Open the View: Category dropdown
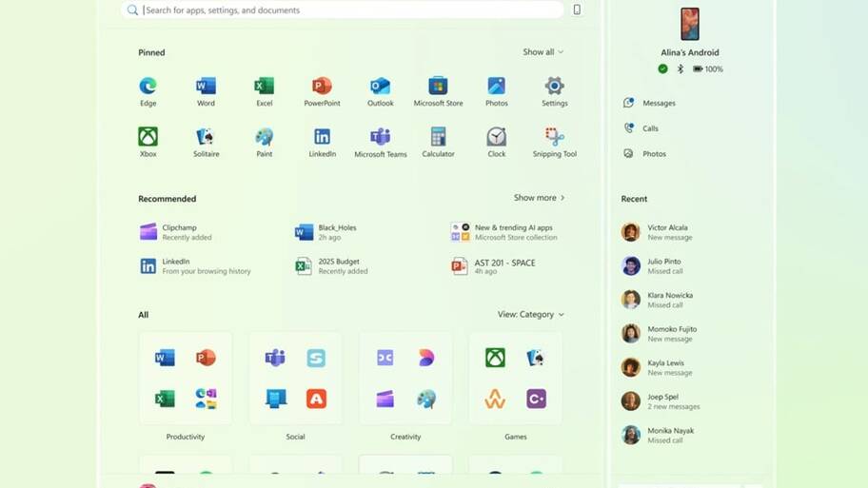This screenshot has width=868, height=488. pyautogui.click(x=530, y=314)
